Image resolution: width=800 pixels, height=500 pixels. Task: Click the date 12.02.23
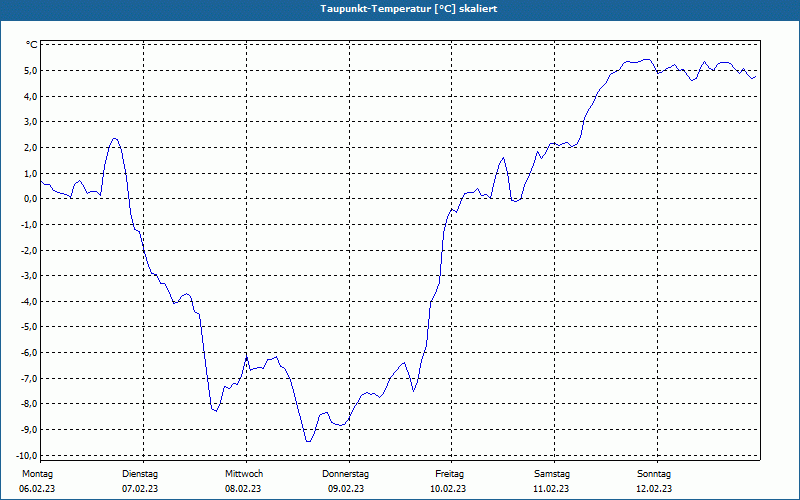click(654, 489)
